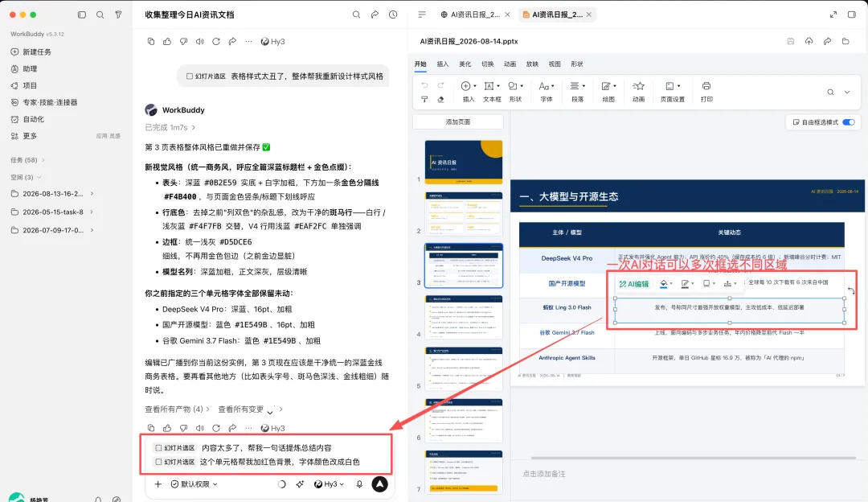
Task: Expand the 已完成 1m7s details
Action: coord(170,127)
